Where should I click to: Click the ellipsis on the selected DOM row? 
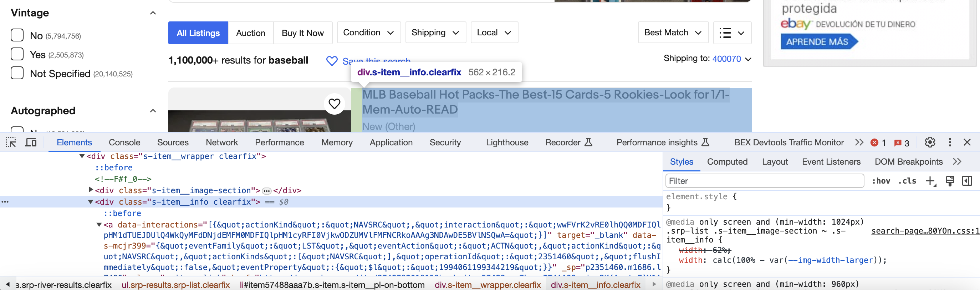click(x=5, y=202)
